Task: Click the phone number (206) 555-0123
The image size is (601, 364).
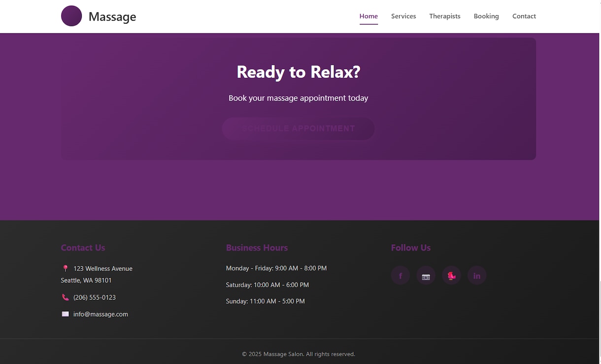Action: [95, 298]
